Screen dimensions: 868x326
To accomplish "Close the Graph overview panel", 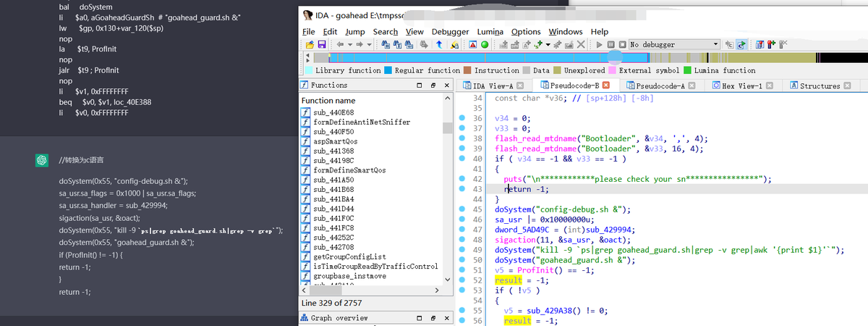I will coord(446,317).
